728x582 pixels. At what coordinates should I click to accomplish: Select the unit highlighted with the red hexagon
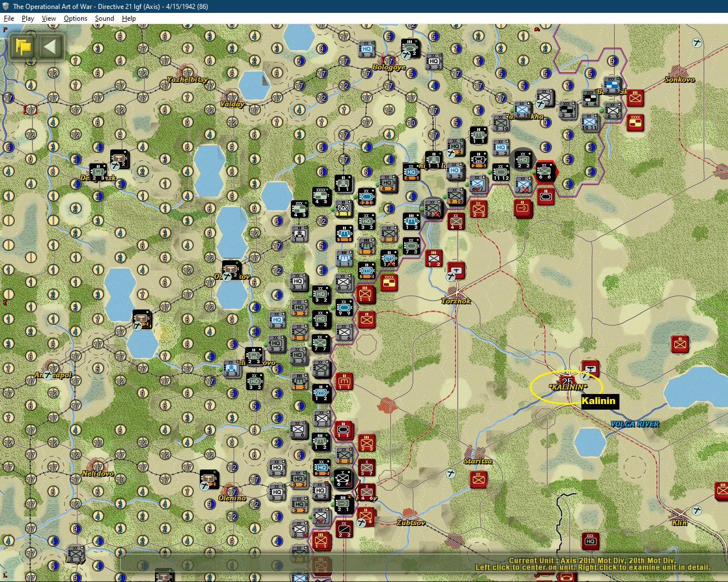click(x=544, y=171)
